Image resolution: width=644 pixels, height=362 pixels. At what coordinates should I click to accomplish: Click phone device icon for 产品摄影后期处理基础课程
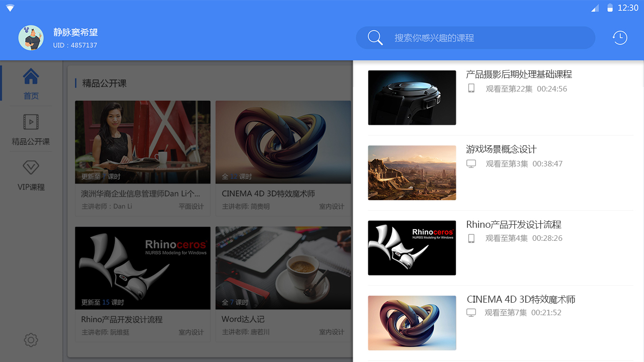click(x=471, y=88)
